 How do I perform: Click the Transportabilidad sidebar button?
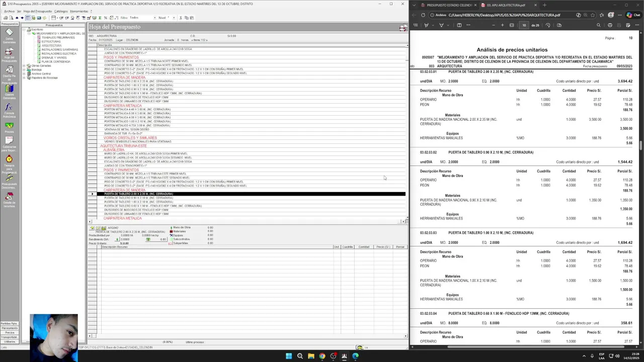[9, 337]
